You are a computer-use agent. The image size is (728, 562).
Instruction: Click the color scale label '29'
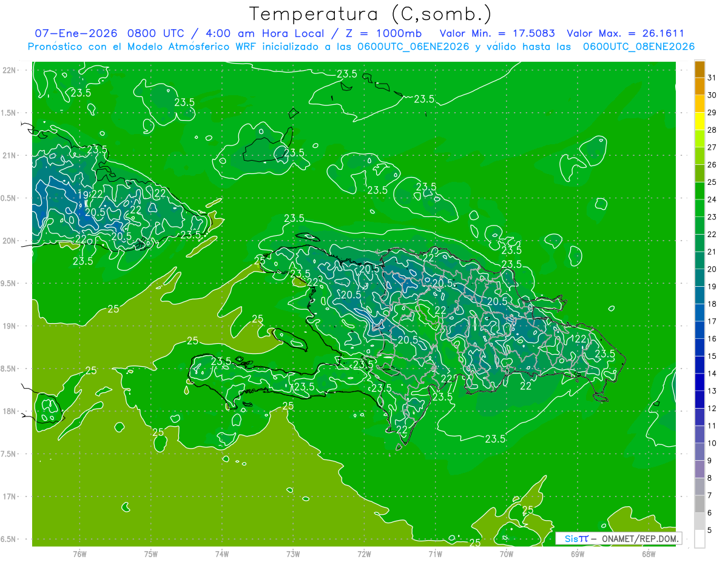click(712, 113)
